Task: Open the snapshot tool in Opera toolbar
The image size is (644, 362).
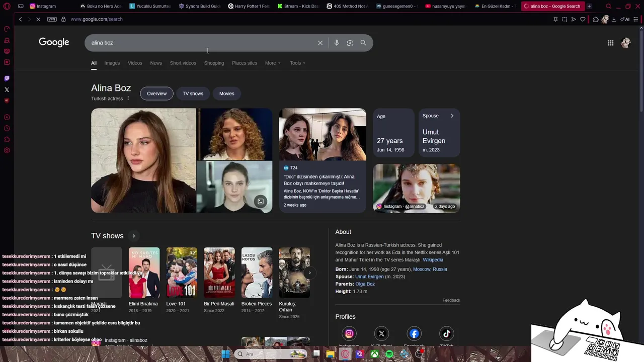Action: click(x=565, y=19)
